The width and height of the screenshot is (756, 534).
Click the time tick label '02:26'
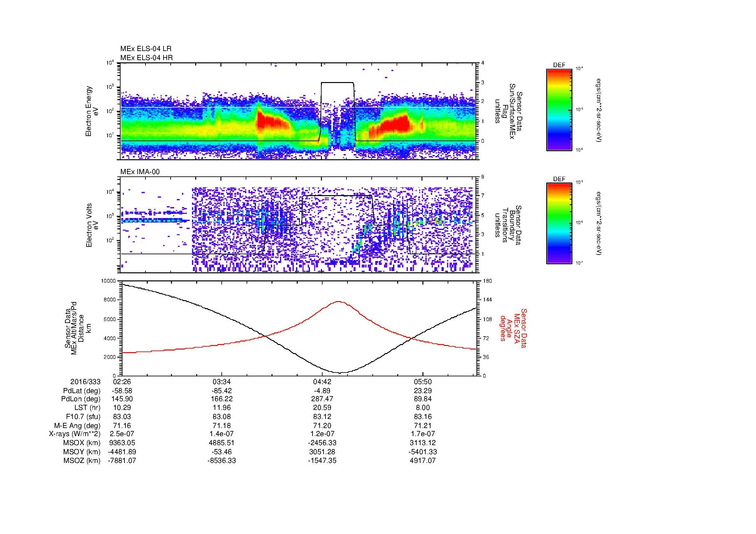tap(122, 382)
